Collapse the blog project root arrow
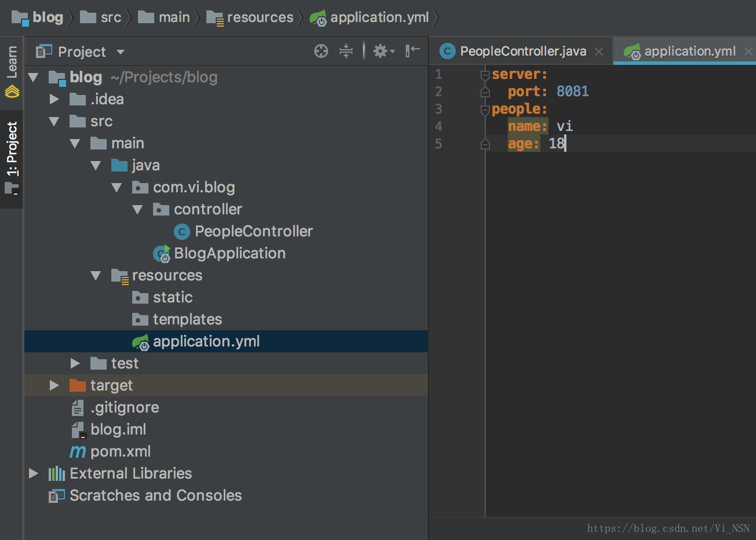 point(33,77)
